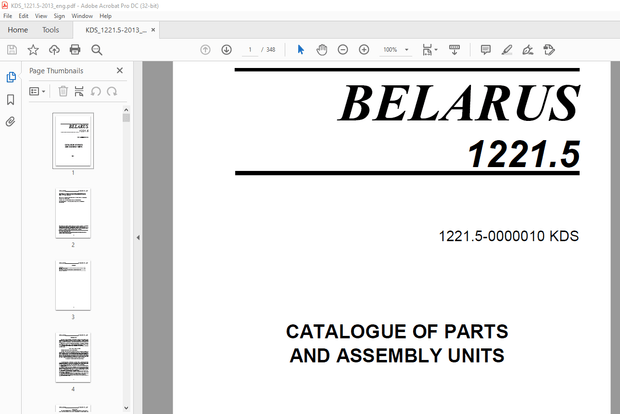
Task: Open the View menu
Action: pyautogui.click(x=41, y=16)
